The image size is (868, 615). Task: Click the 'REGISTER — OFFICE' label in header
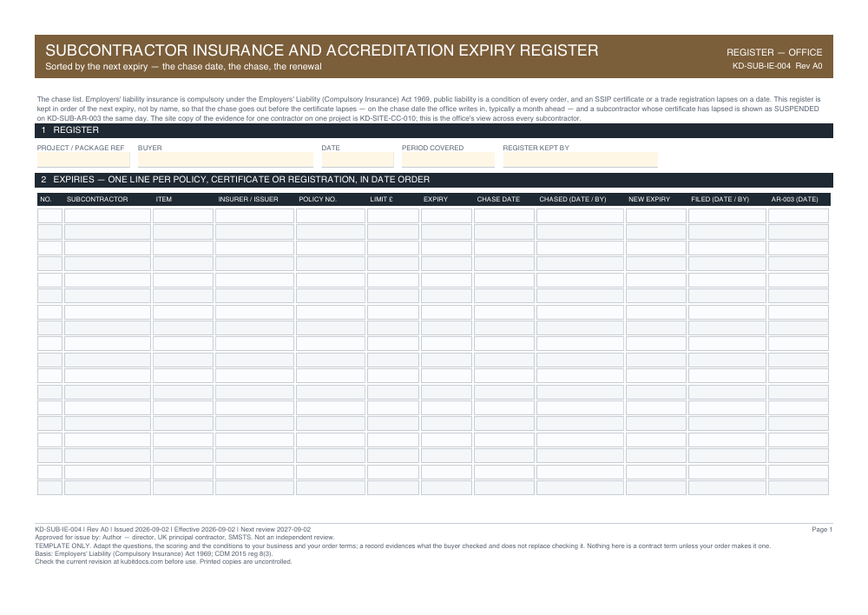pos(774,53)
